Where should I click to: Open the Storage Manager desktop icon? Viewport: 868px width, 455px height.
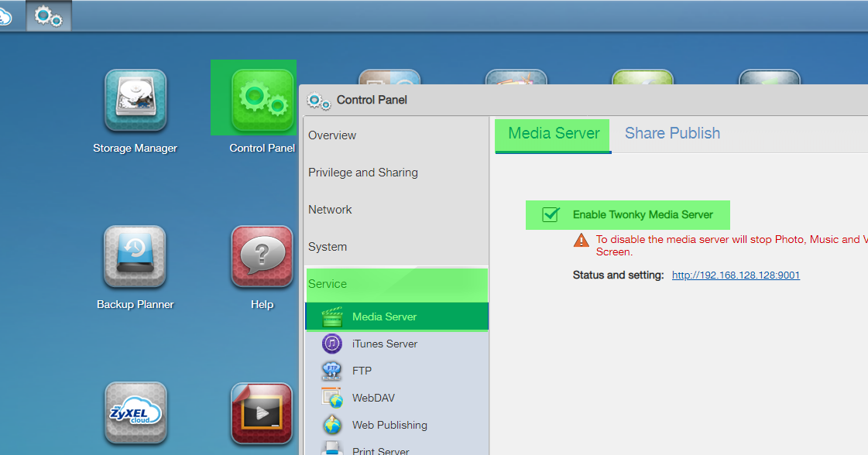click(136, 101)
